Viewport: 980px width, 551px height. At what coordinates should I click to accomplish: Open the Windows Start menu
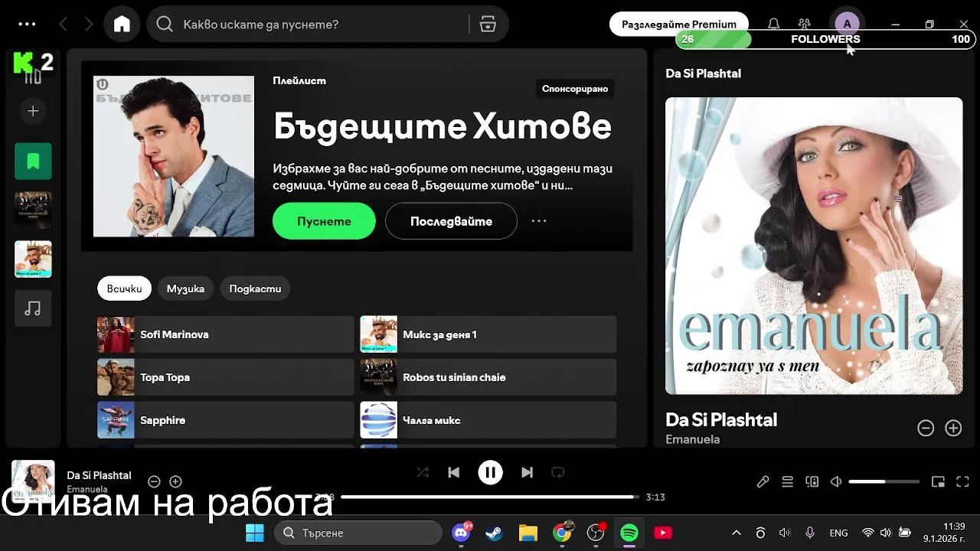tap(254, 533)
